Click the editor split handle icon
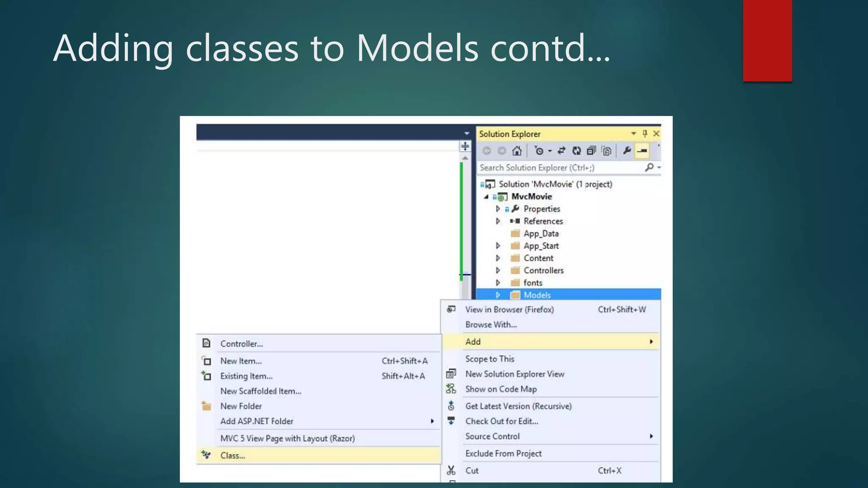 (465, 147)
